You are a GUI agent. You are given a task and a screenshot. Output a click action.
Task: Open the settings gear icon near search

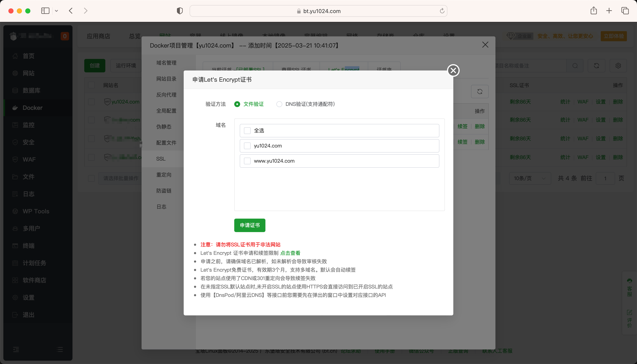click(618, 65)
